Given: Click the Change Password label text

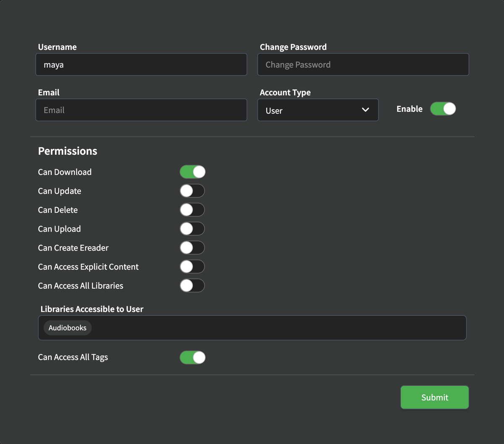Looking at the screenshot, I should click(293, 47).
